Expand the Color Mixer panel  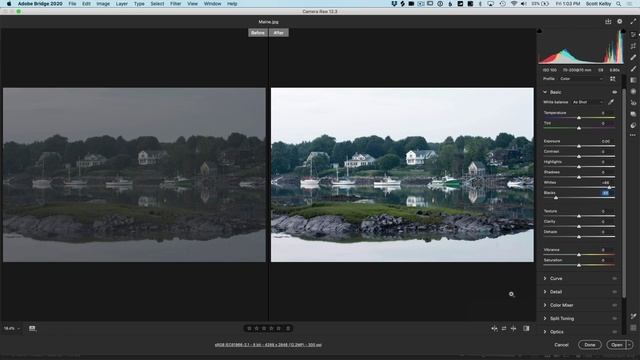pos(545,305)
